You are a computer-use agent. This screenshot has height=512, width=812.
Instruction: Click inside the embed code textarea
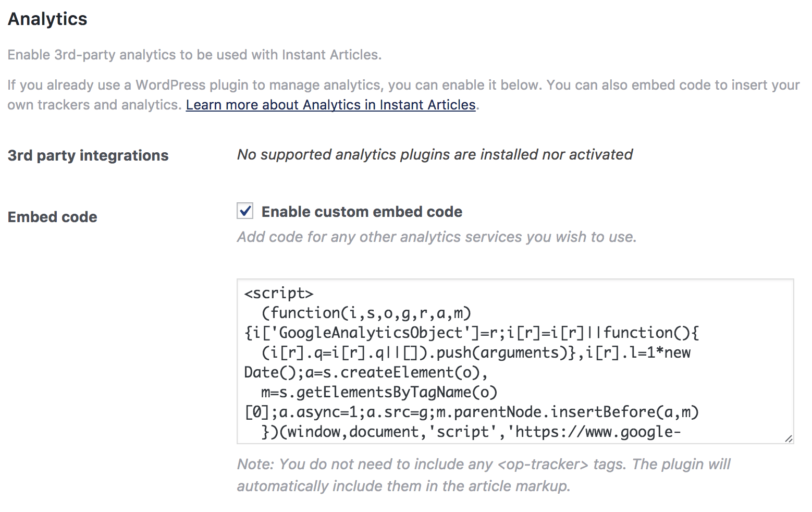[x=513, y=362]
